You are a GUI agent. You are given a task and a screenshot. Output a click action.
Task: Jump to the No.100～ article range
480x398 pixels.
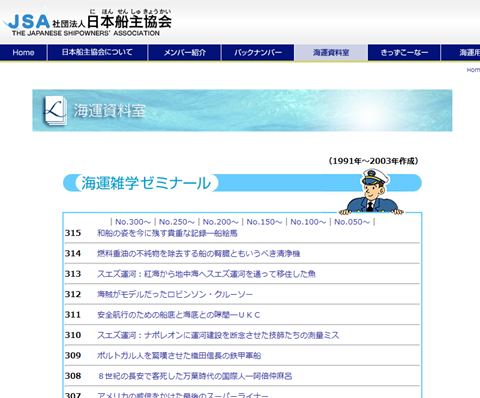(x=308, y=222)
